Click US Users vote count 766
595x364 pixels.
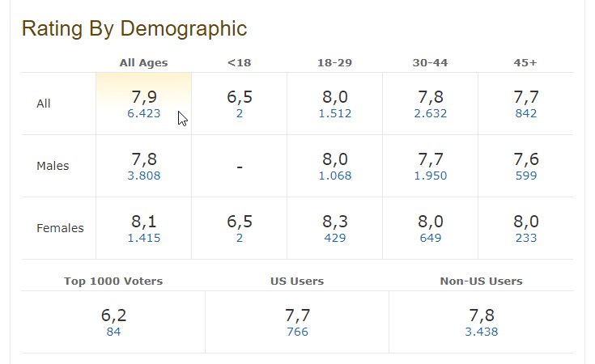[x=297, y=332]
